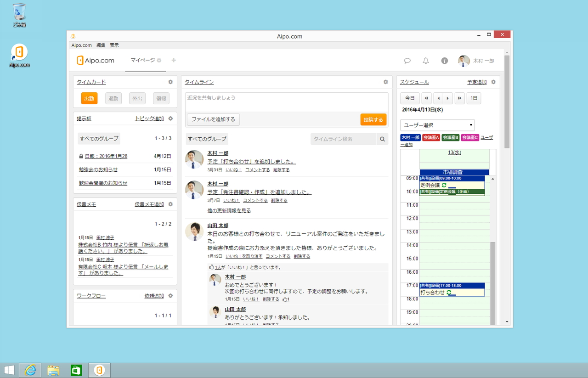Click the info help icon in the header
The image size is (588, 378).
click(444, 60)
